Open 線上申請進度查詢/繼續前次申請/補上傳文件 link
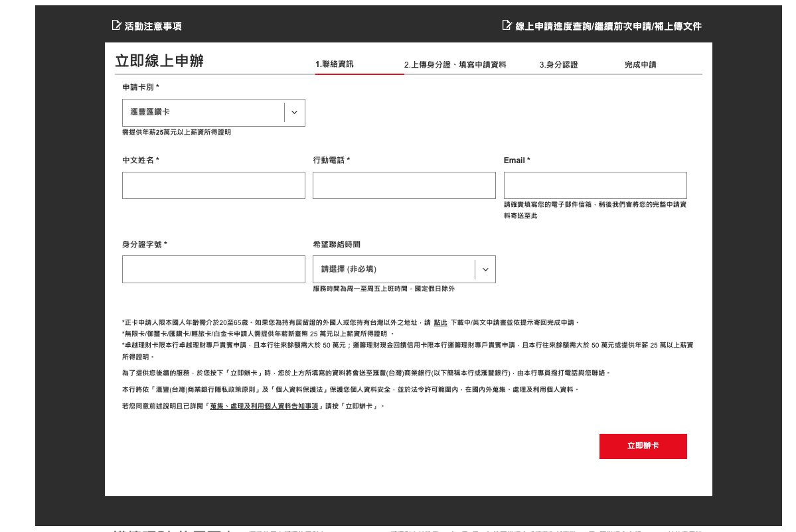Screen dimensions: 796x532 tap(608, 27)
